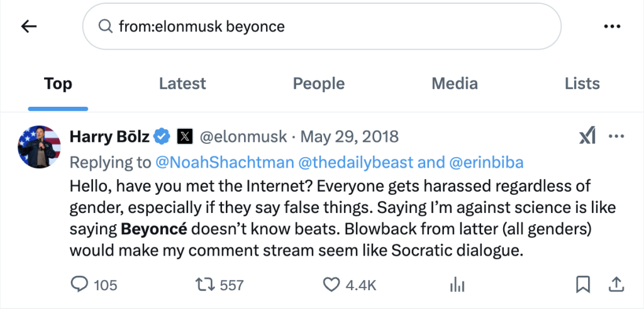Viewport: 644px width, 309px height.
Task: Open the @thedailybeast mention link
Action: pyautogui.click(x=356, y=163)
